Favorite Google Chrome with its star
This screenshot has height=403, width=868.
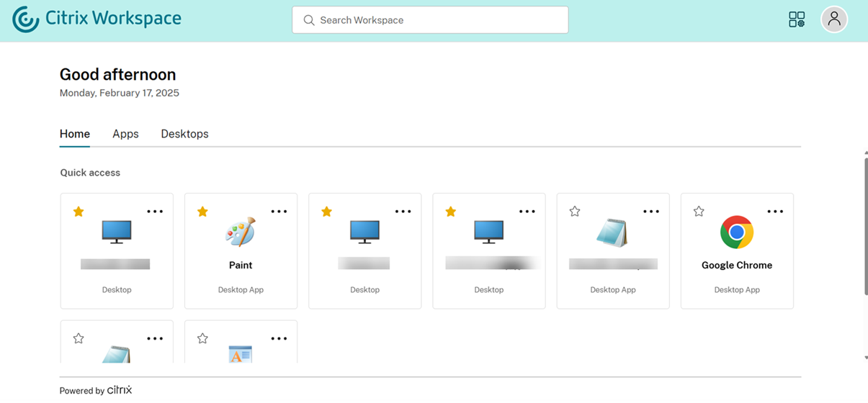coord(699,212)
